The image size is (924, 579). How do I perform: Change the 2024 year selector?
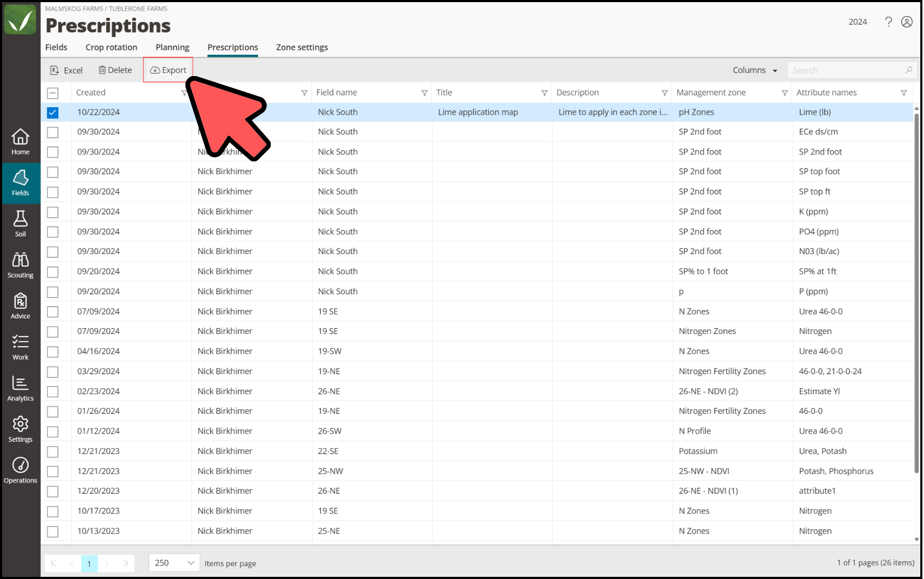[x=858, y=21]
